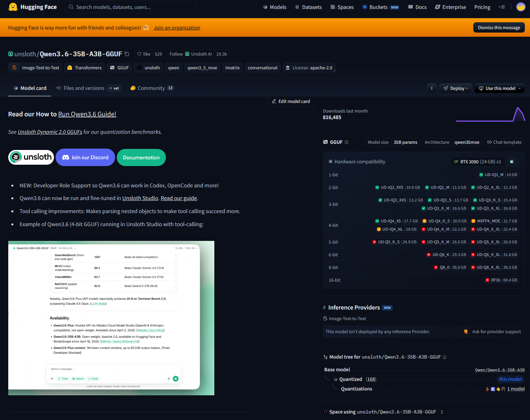The height and width of the screenshot is (420, 530).
Task: Switch to the Model card tab
Action: coord(30,88)
